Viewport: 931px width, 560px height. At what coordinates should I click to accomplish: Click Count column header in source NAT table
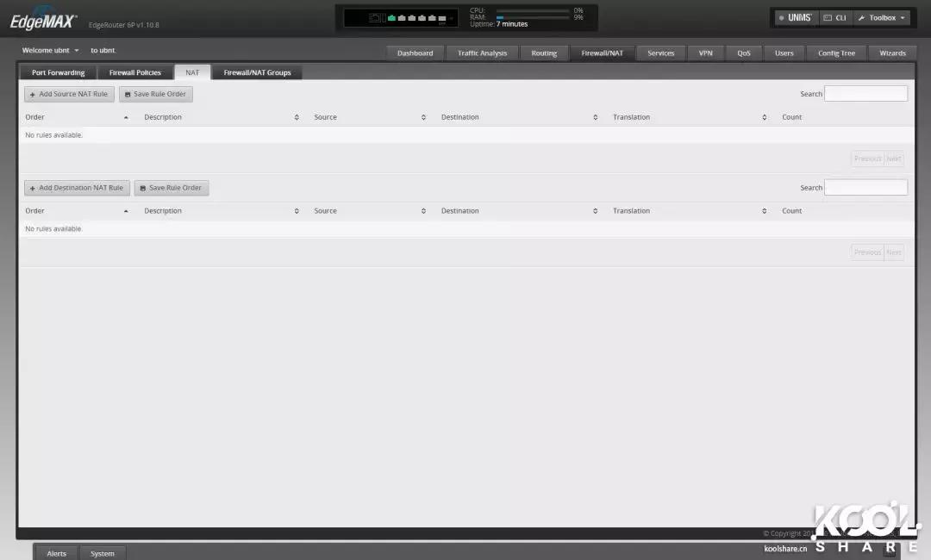(x=791, y=117)
